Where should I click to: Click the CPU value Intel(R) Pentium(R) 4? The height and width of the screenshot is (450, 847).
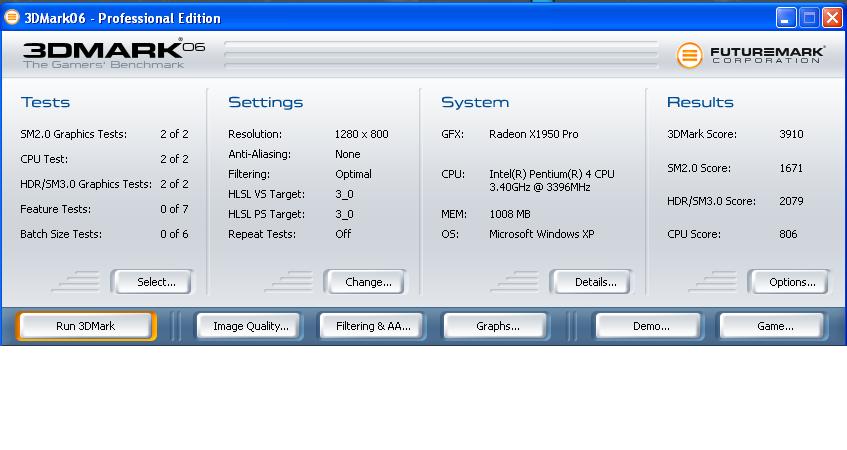[x=552, y=180]
